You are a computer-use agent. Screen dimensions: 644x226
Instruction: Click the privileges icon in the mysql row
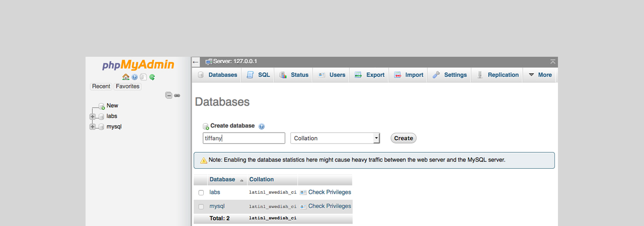point(303,206)
